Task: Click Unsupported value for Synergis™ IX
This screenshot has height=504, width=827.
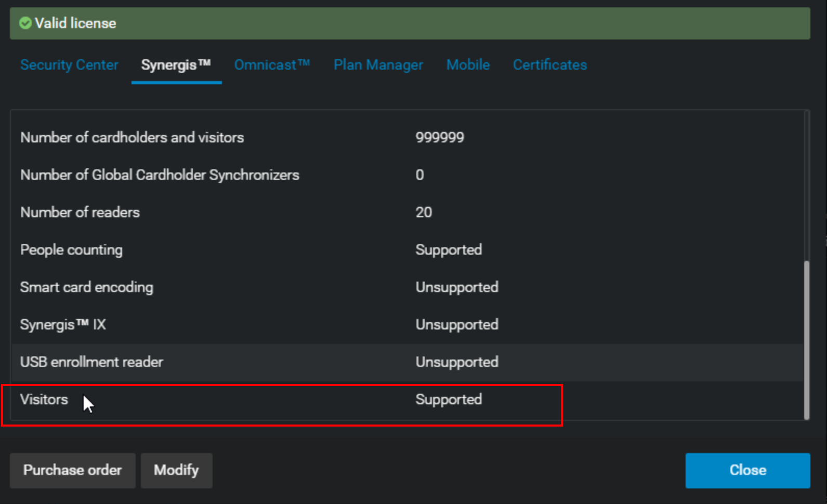Action: (457, 325)
